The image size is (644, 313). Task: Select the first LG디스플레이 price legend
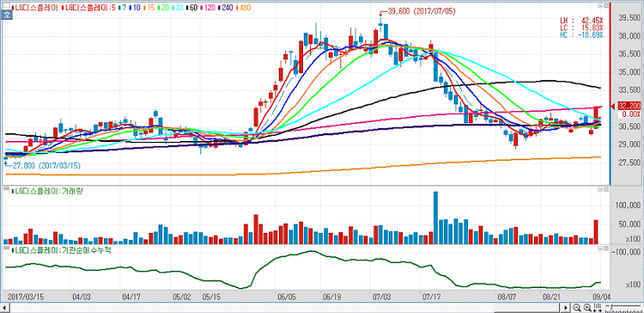(x=34, y=8)
